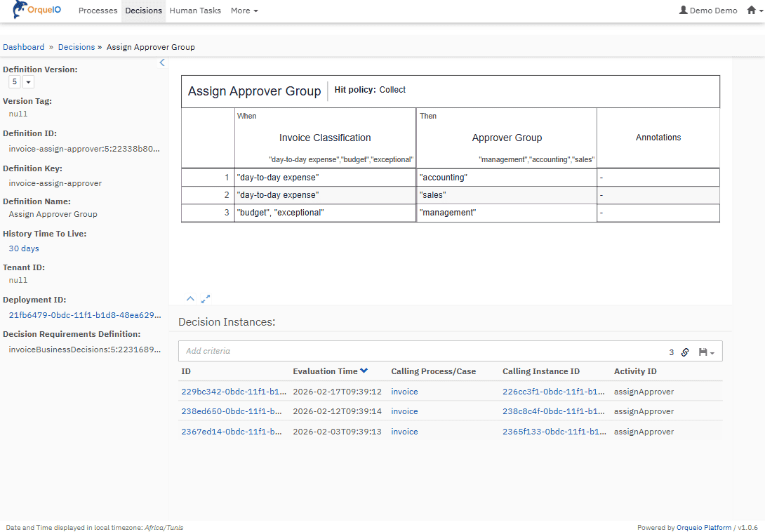Open decision instance 2367ed14-0bdc-11f1
This screenshot has height=532, width=765.
click(232, 432)
